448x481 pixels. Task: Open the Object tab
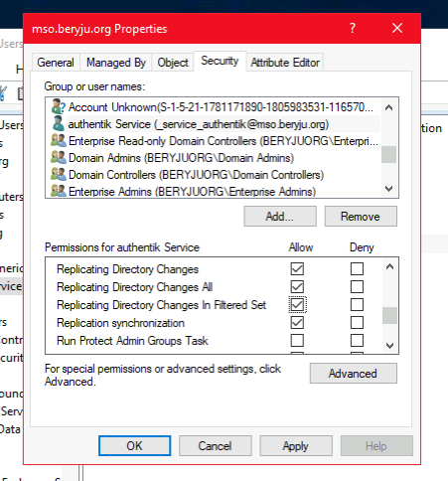(173, 63)
